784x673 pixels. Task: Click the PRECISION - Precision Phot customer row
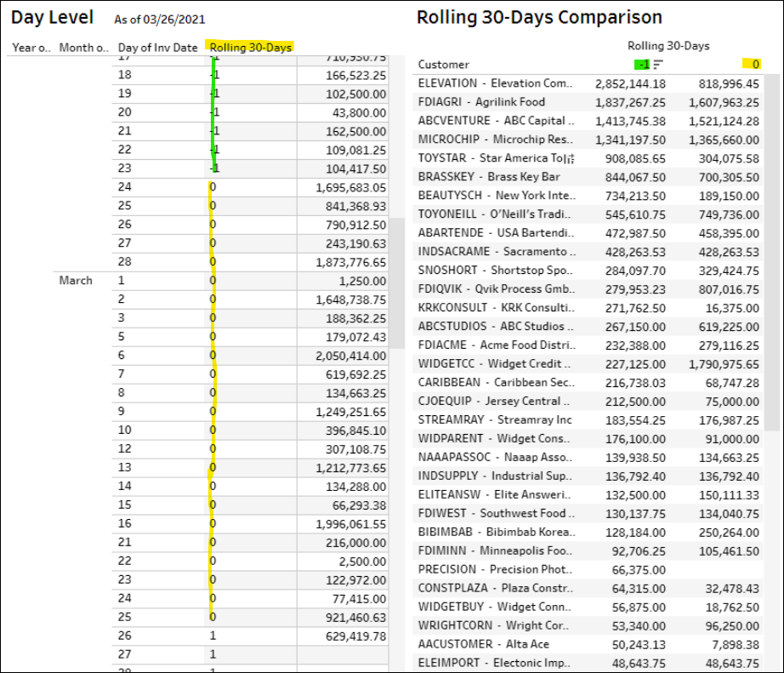495,570
